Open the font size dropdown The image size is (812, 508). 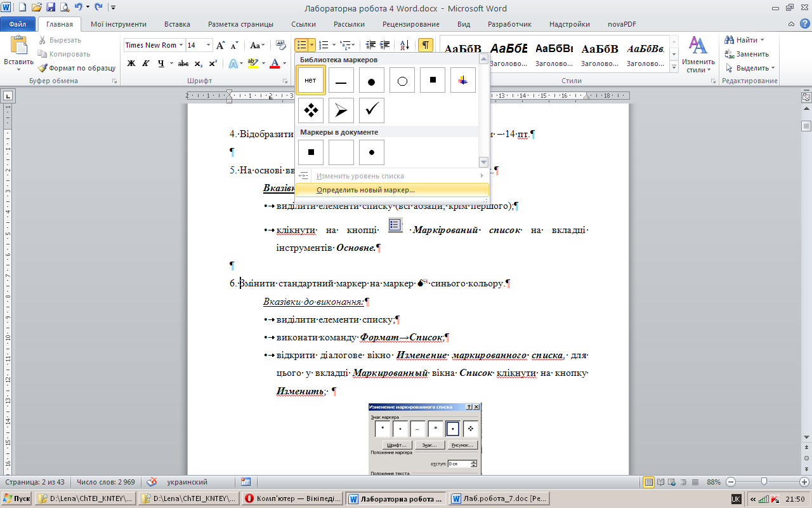(209, 45)
